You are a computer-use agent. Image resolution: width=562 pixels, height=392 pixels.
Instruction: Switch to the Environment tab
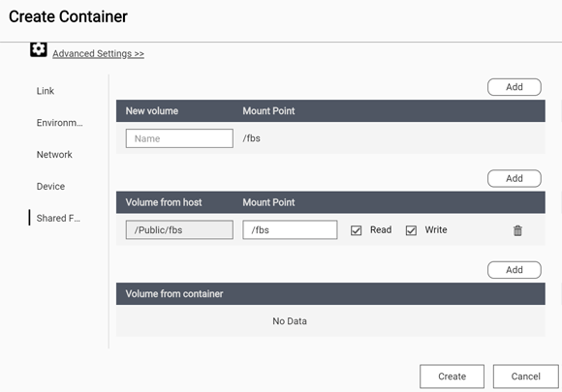pos(59,123)
